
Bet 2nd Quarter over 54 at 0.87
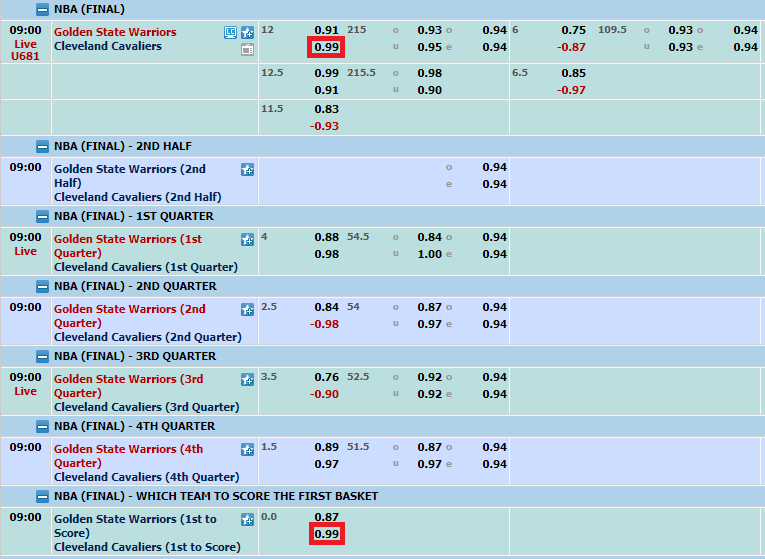[x=429, y=307]
